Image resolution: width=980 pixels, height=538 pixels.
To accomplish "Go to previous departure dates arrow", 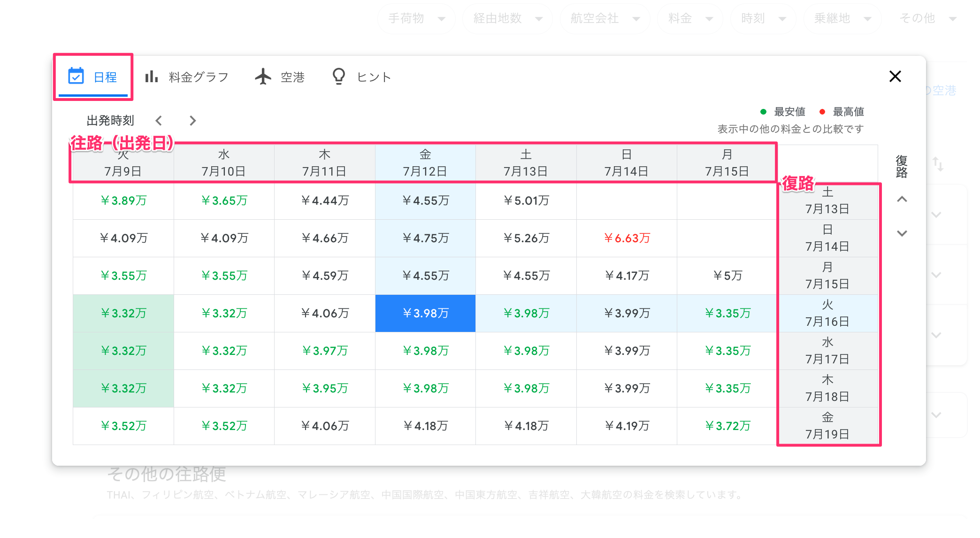I will pos(159,121).
